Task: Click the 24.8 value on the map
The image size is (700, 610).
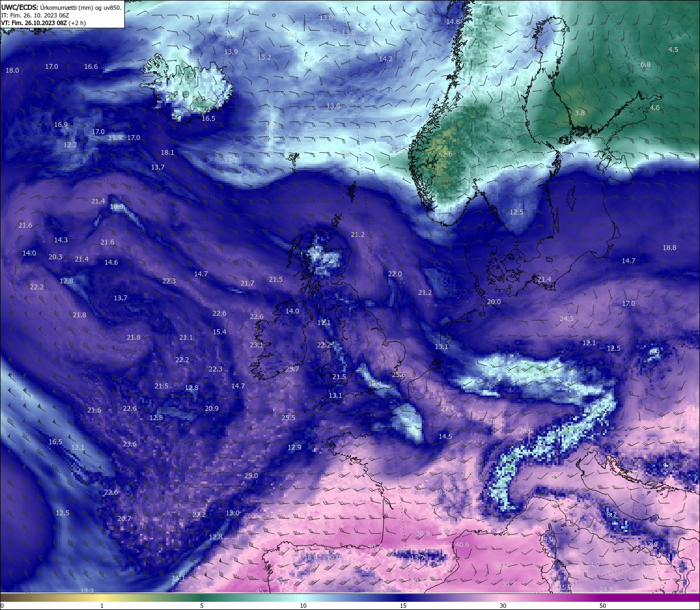Action: (606, 590)
